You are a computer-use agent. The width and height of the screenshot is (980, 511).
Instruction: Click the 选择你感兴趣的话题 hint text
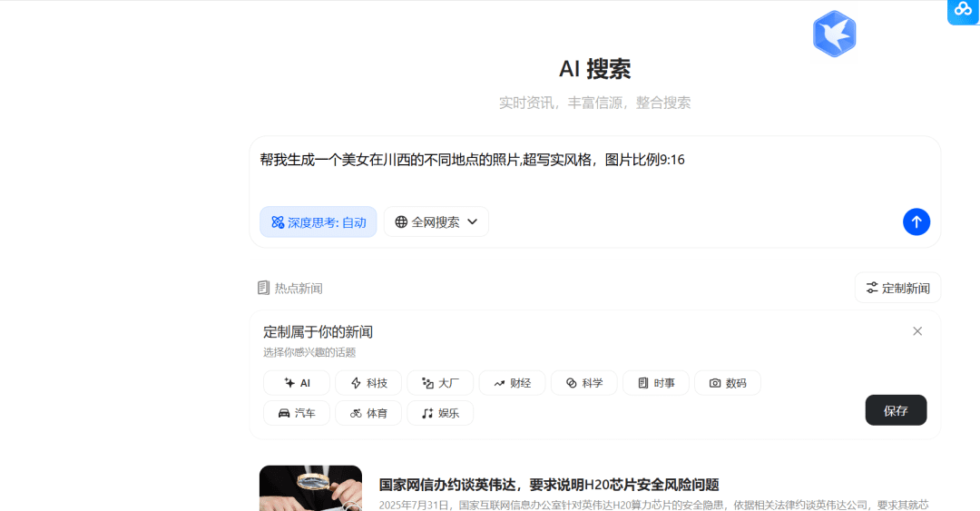tap(309, 353)
